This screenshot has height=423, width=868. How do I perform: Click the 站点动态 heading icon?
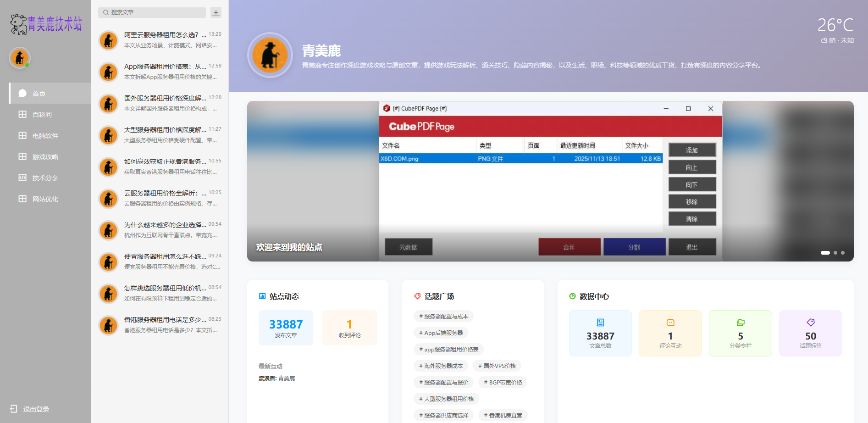click(262, 296)
